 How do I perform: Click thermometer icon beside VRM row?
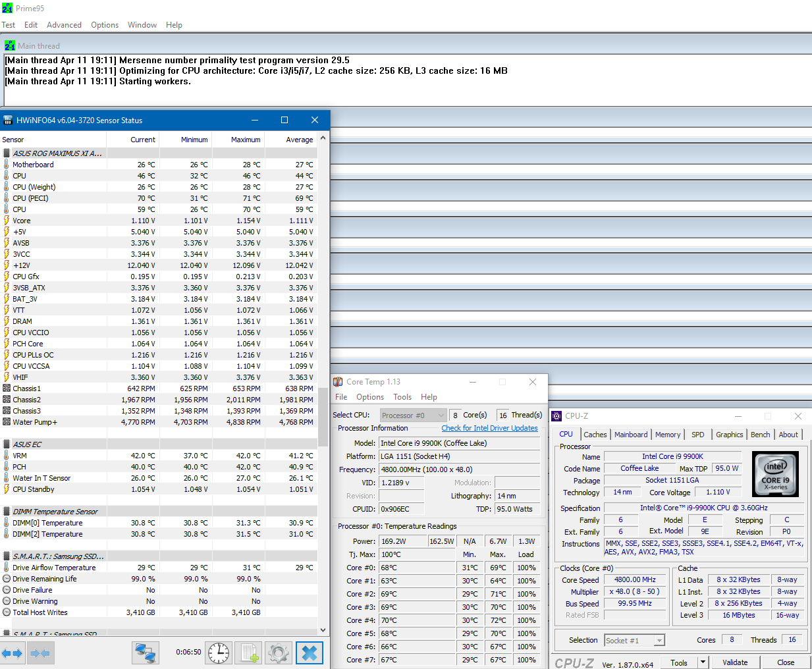click(x=7, y=456)
